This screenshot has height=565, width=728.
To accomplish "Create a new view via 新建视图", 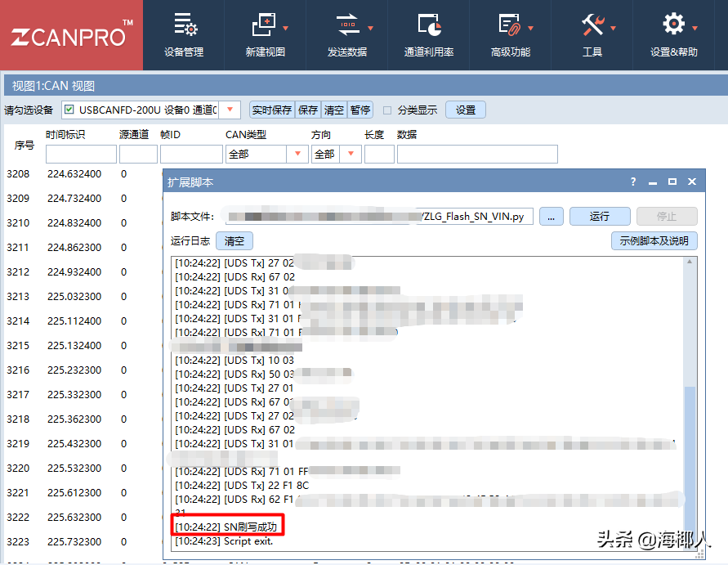I will [266, 34].
